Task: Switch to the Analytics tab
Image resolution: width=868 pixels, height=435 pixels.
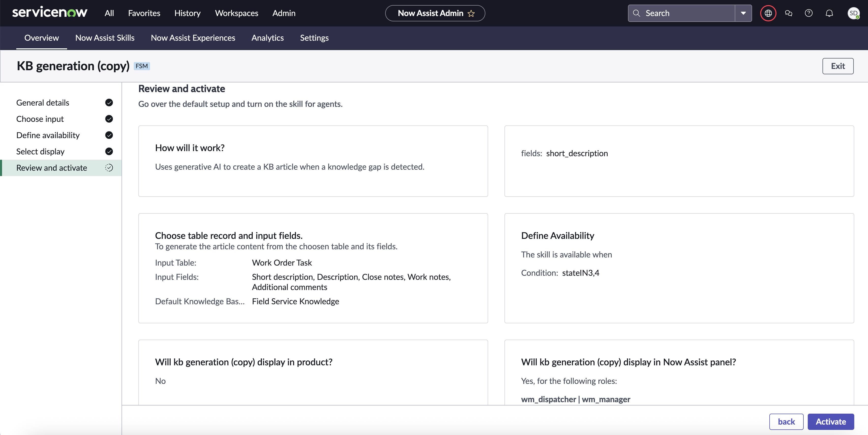Action: click(267, 38)
